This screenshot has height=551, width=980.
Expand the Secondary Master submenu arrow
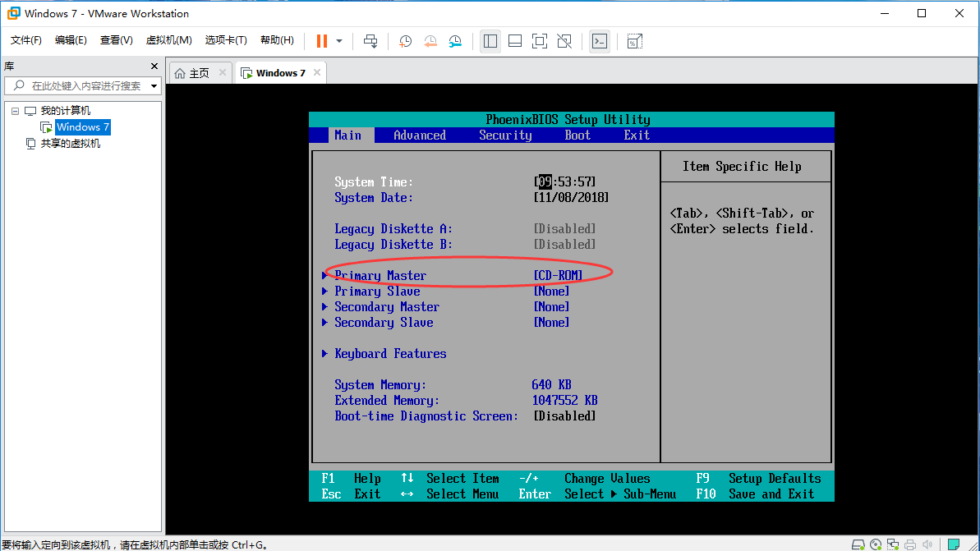[x=324, y=307]
